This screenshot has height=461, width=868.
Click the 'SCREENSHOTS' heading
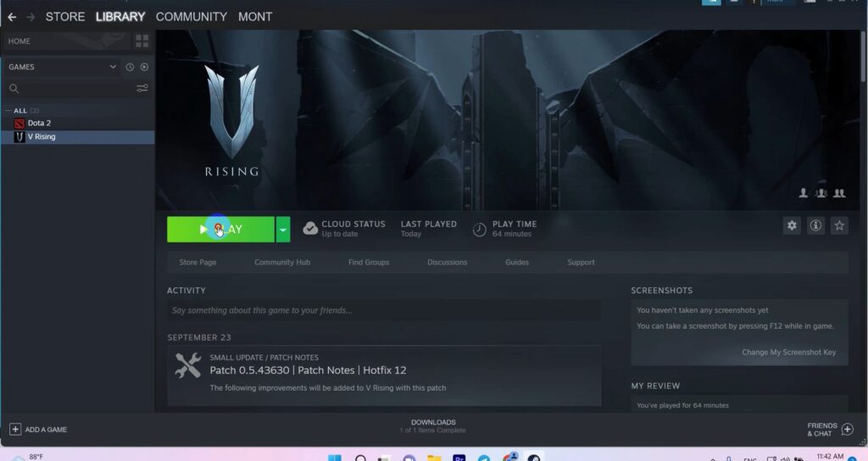point(661,291)
